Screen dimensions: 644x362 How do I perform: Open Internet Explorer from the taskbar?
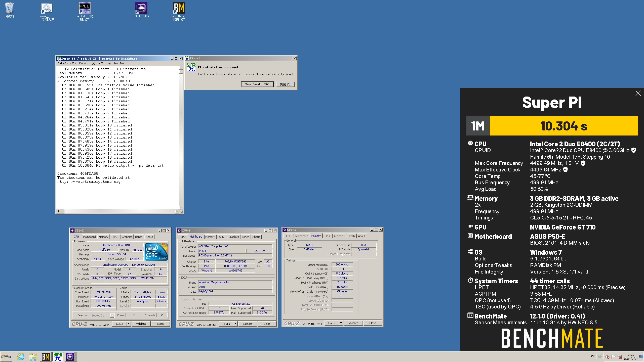[21, 356]
